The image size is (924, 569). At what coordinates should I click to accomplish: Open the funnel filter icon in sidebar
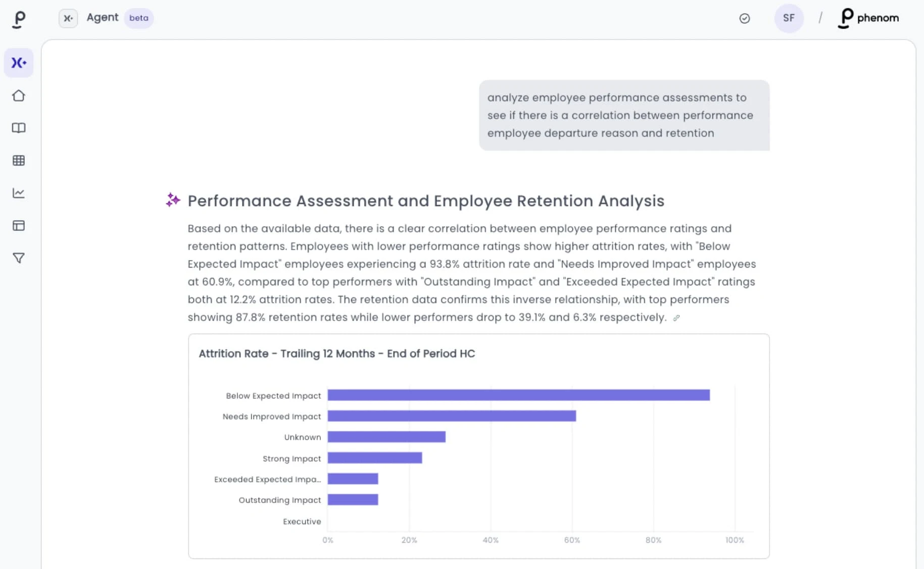coord(19,258)
